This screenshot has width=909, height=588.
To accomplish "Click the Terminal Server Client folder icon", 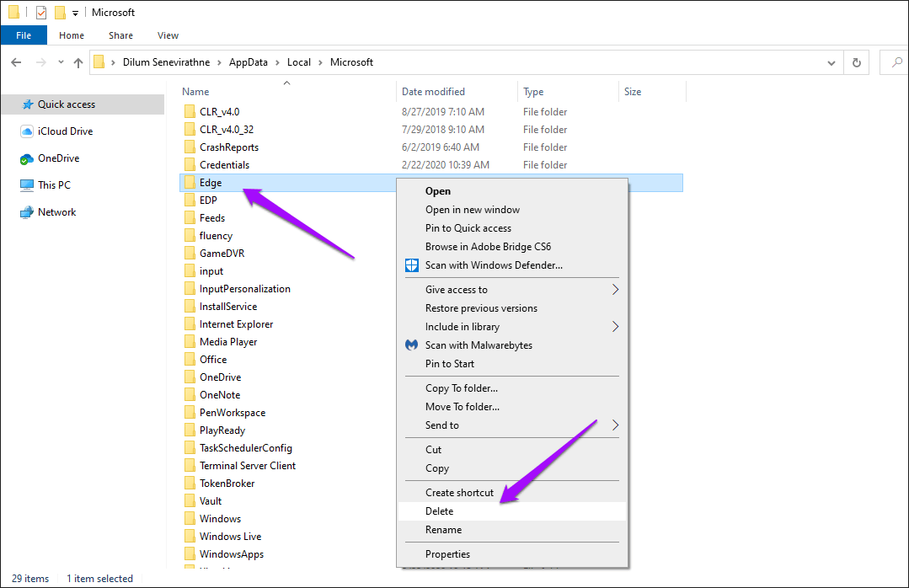I will [x=190, y=466].
